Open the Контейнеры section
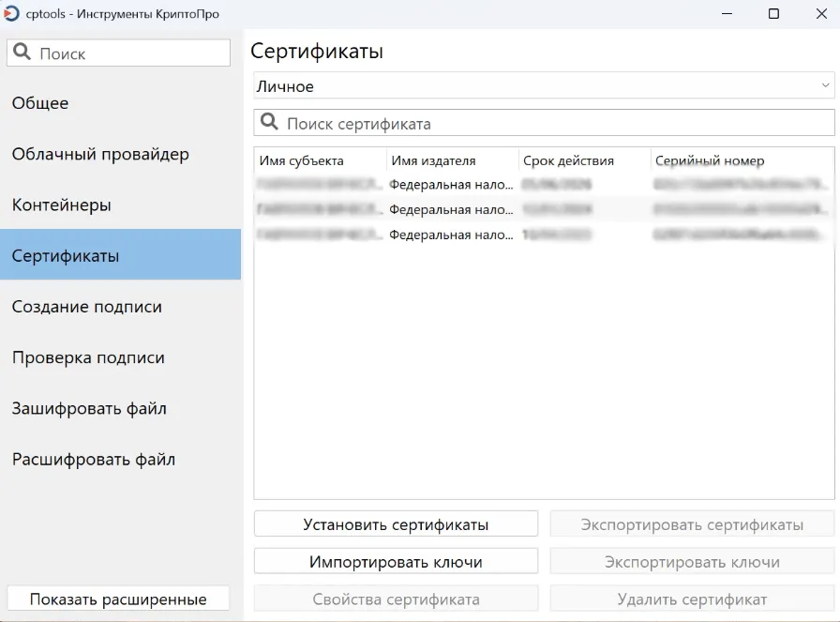Screen dimensions: 840x622 point(61,205)
